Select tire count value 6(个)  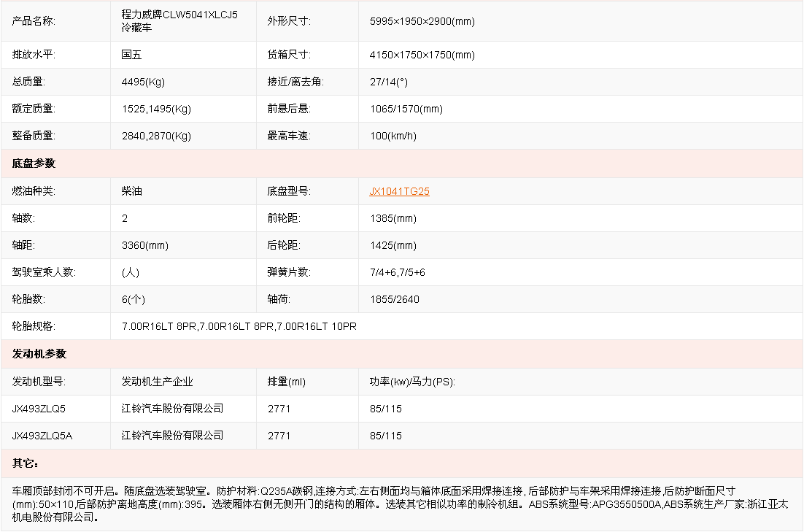pos(134,299)
